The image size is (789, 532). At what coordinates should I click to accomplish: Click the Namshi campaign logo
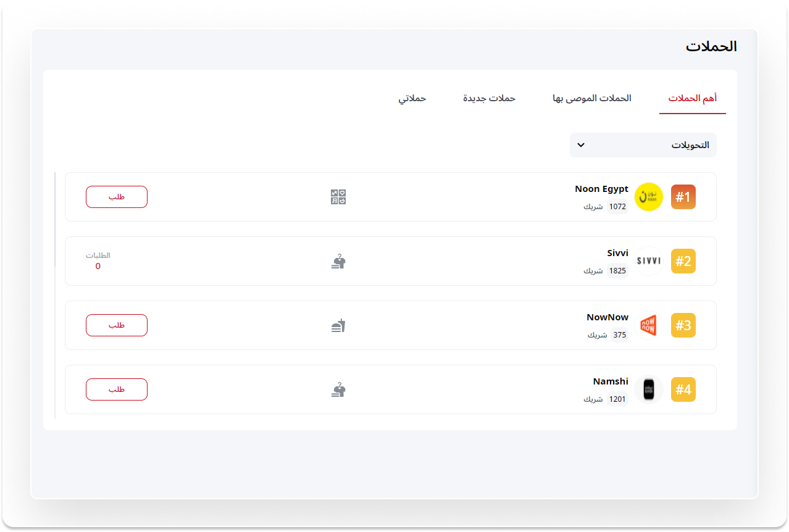649,389
